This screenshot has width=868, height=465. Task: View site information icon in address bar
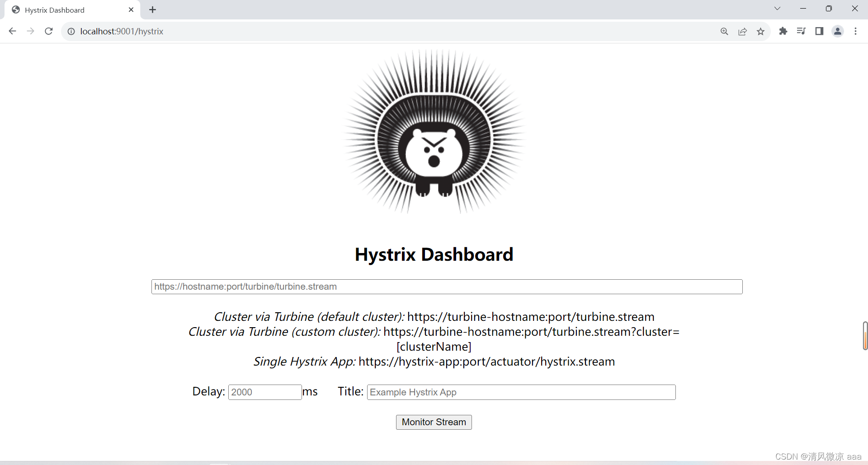click(x=71, y=31)
